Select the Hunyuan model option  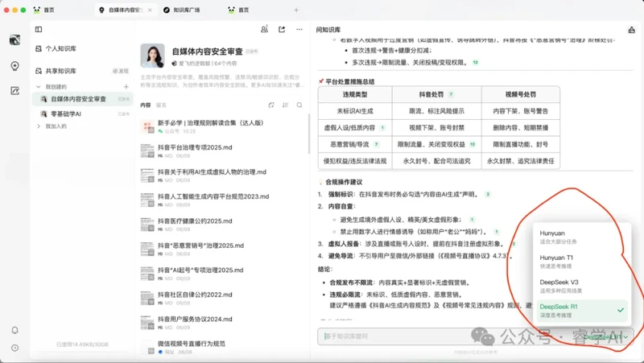(581, 237)
